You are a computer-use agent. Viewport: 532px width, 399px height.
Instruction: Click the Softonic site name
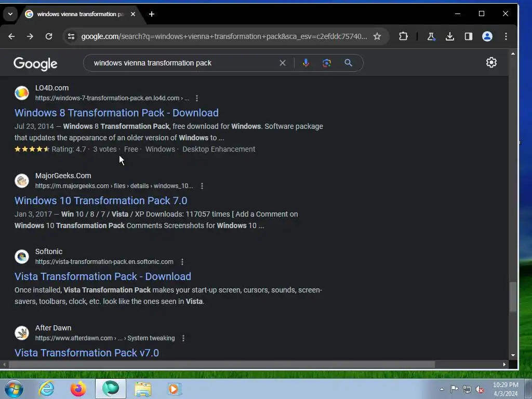point(49,252)
